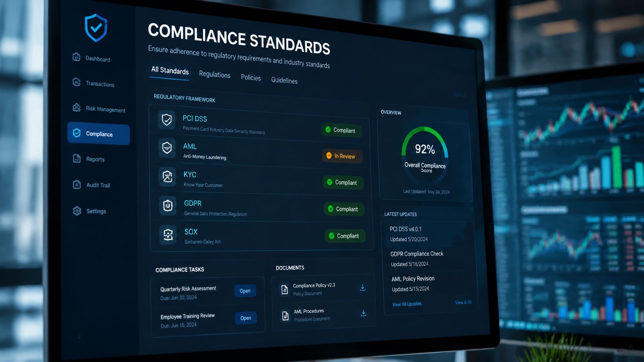This screenshot has width=644, height=362.
Task: Switch to the Regulations tab
Action: point(215,74)
